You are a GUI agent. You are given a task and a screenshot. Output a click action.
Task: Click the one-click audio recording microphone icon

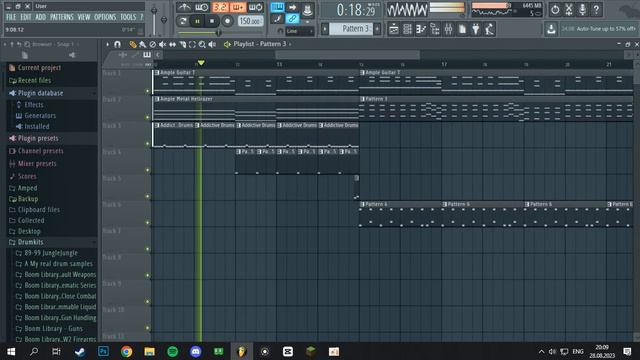(582, 9)
